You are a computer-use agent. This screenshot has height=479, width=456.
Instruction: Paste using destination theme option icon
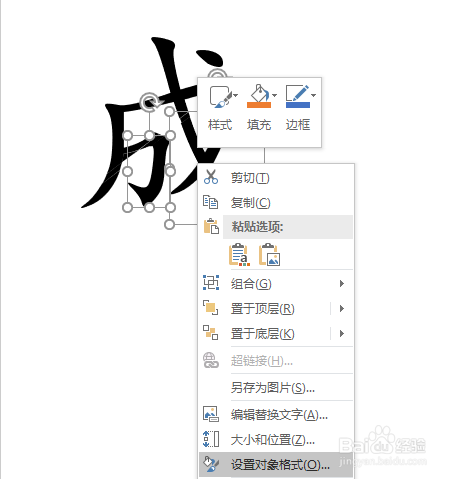point(239,255)
